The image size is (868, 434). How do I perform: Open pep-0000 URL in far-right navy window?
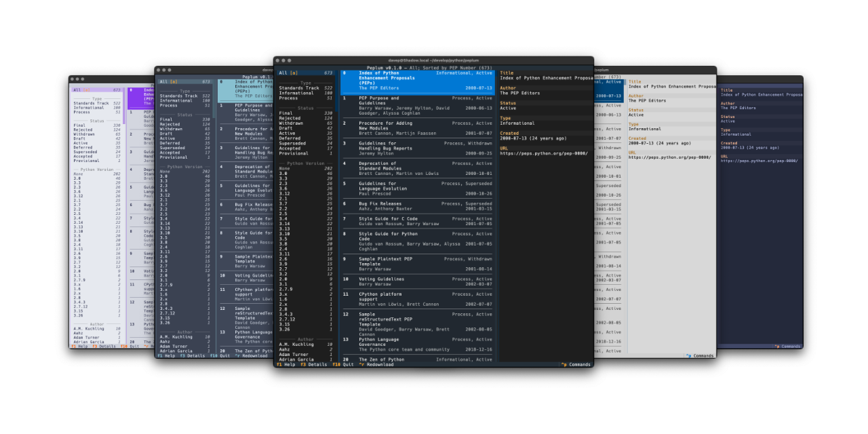(759, 161)
